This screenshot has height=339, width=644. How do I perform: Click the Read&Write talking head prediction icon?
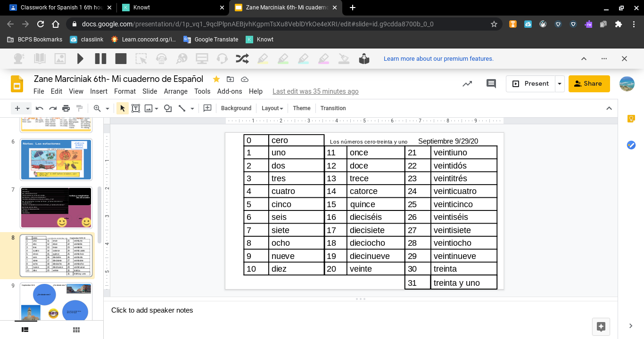[x=19, y=59]
